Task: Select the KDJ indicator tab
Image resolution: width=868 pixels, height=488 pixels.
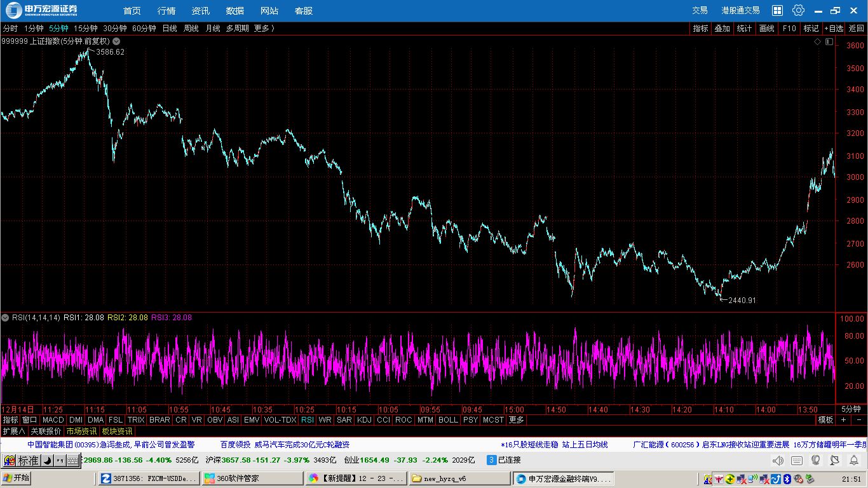Action: tap(364, 419)
